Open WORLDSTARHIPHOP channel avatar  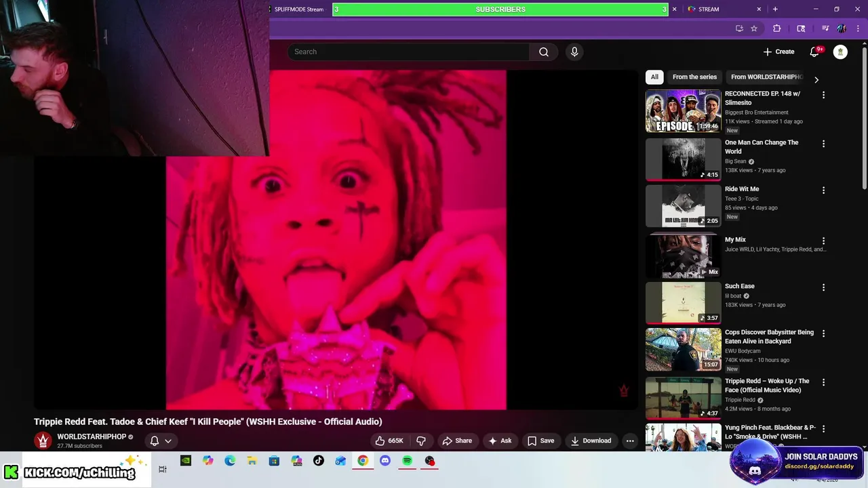coord(43,441)
